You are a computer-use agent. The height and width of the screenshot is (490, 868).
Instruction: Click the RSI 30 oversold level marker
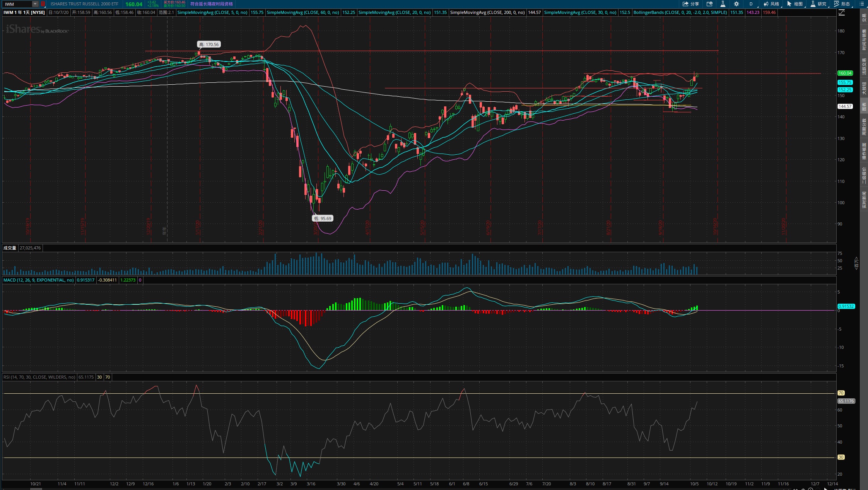(x=841, y=457)
